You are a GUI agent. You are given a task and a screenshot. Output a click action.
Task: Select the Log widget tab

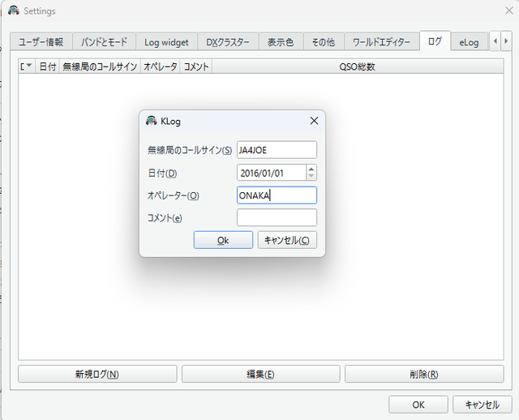point(166,41)
